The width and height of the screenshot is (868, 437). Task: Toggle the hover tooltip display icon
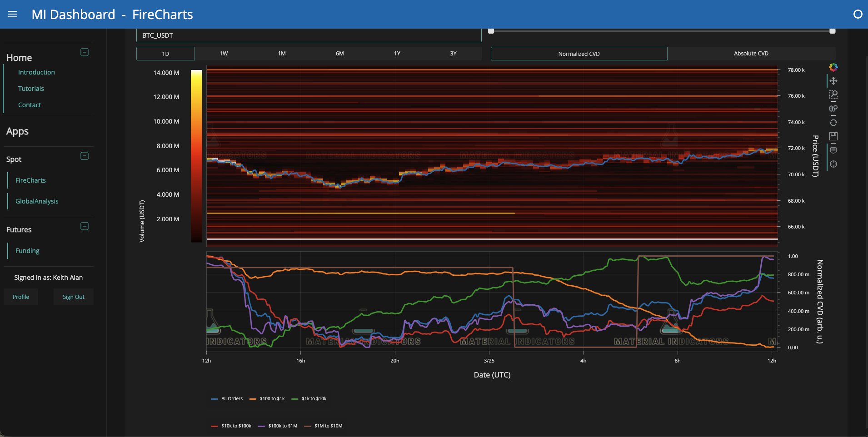click(x=834, y=150)
